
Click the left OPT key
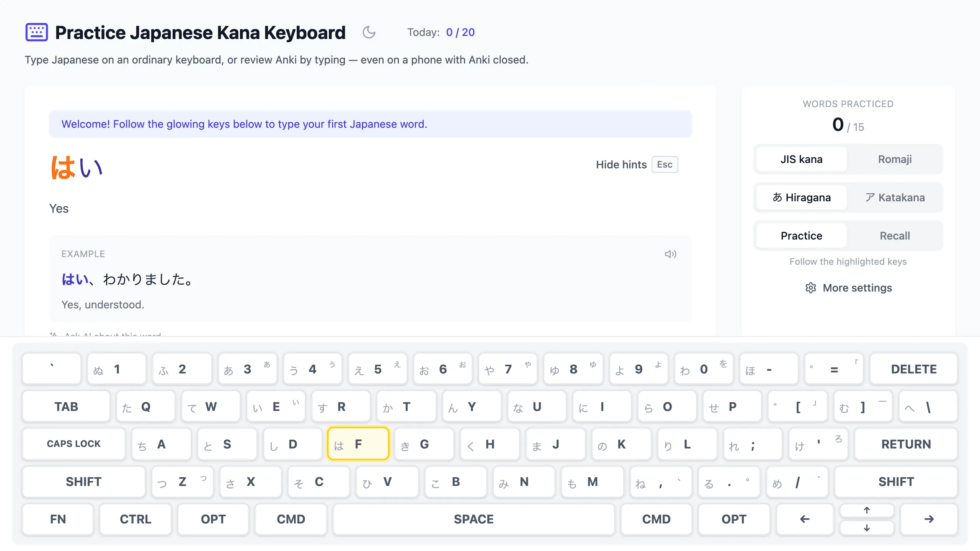(213, 519)
